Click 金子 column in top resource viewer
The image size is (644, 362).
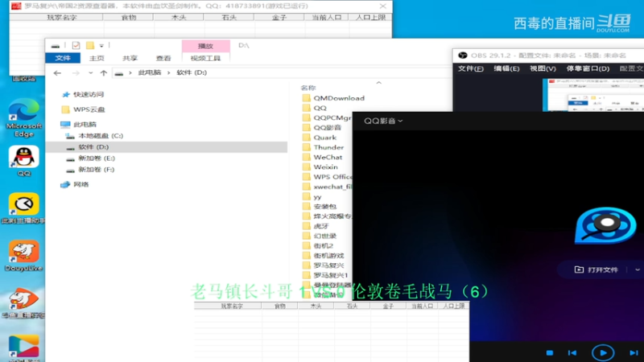point(279,17)
